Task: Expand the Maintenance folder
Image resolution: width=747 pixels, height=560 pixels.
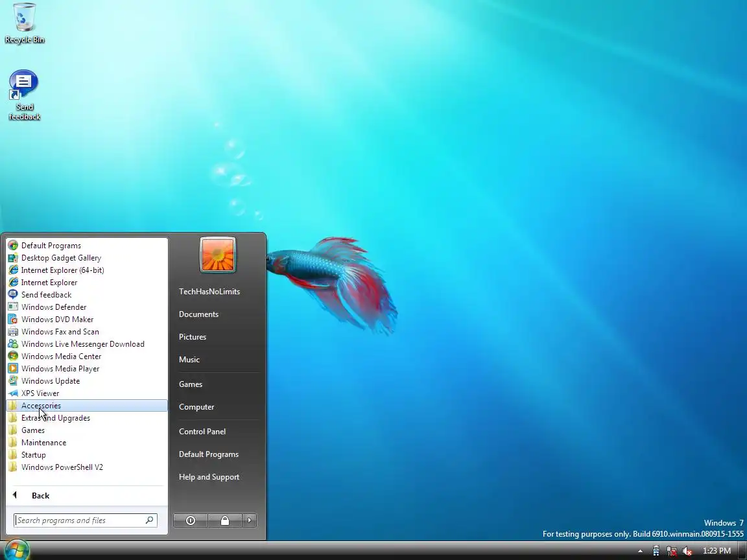Action: 87,443
